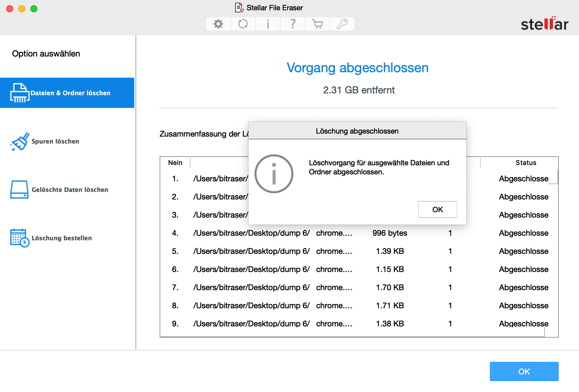Click the shredder icon for Dateien & Ordner
Screen dimensions: 579x392
[x=20, y=93]
